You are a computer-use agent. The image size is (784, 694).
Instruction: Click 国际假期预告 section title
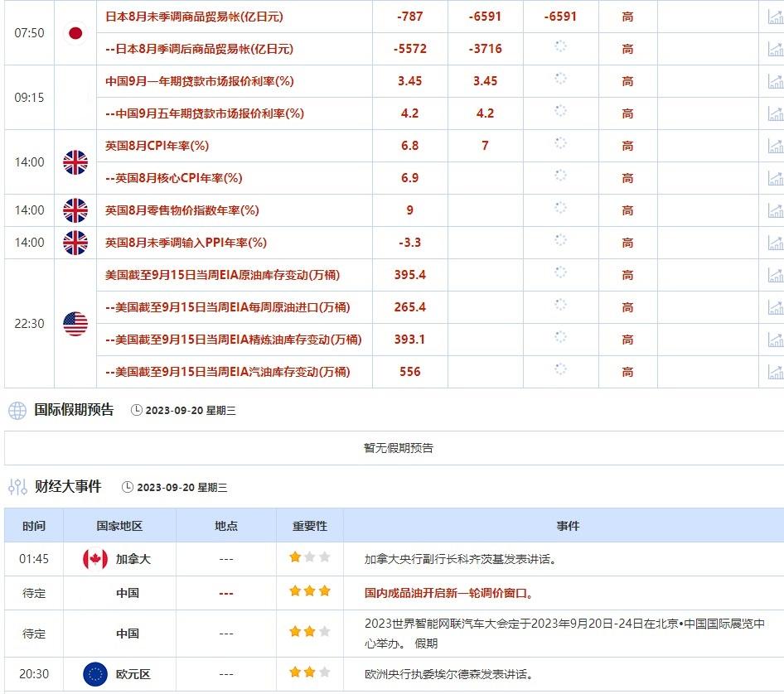[74, 410]
